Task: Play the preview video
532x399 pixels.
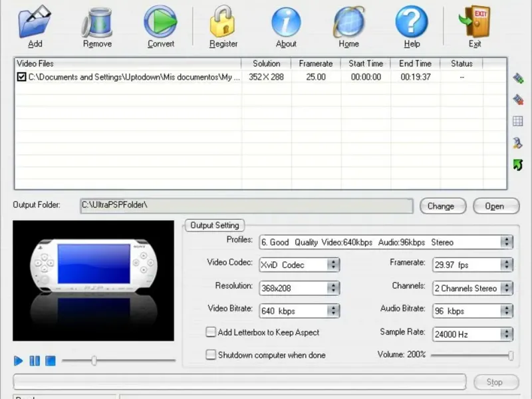Action: [x=19, y=360]
